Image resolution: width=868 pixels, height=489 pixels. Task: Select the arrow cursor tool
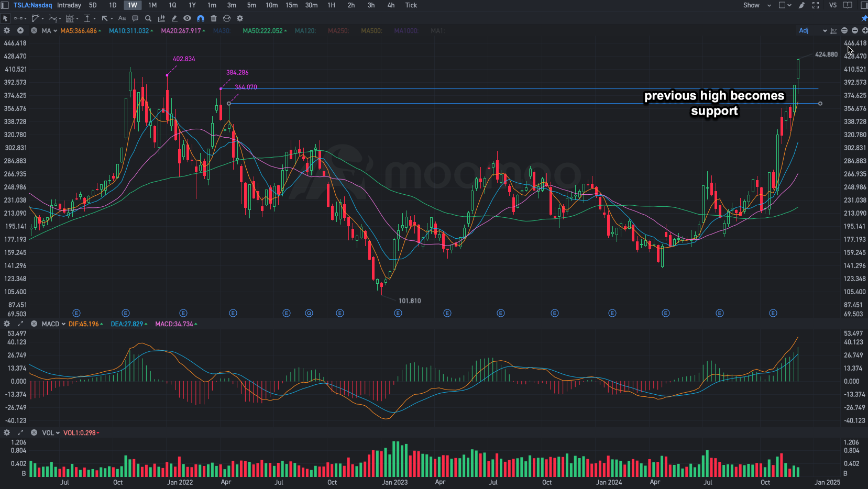(x=5, y=18)
